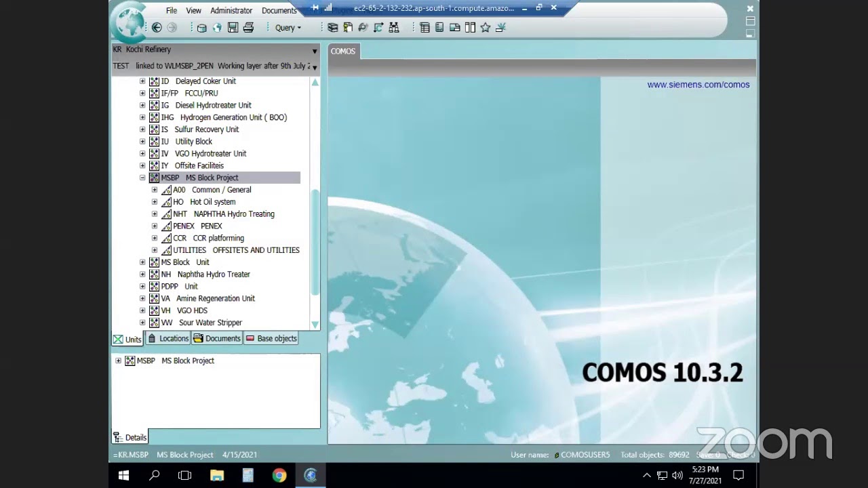Switch to the Locations tab
This screenshot has height=488, width=868.
tap(168, 338)
